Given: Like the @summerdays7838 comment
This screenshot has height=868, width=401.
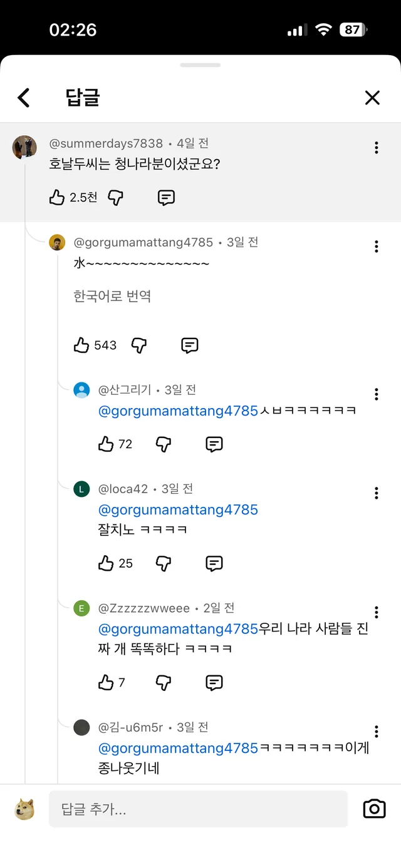Looking at the screenshot, I should pos(57,198).
